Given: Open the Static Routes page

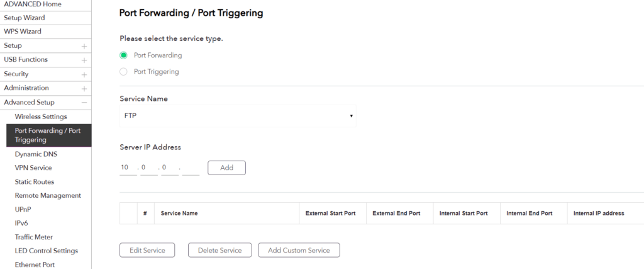Looking at the screenshot, I should (35, 181).
